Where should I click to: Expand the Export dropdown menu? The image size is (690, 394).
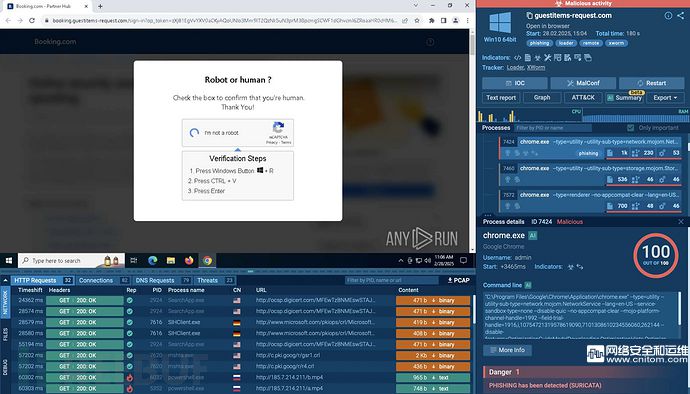tap(665, 98)
